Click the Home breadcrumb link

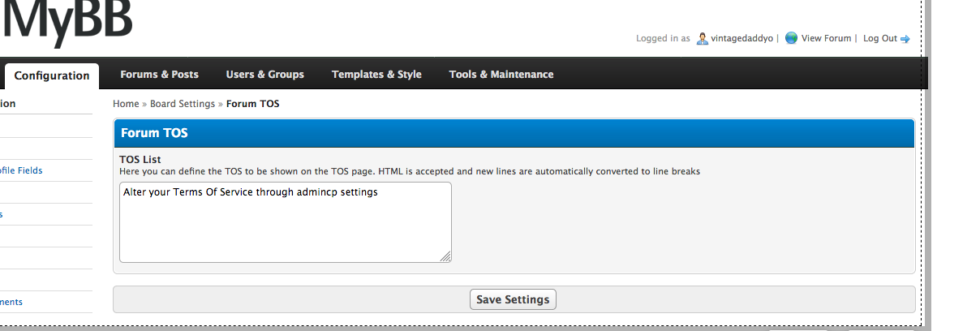(126, 104)
